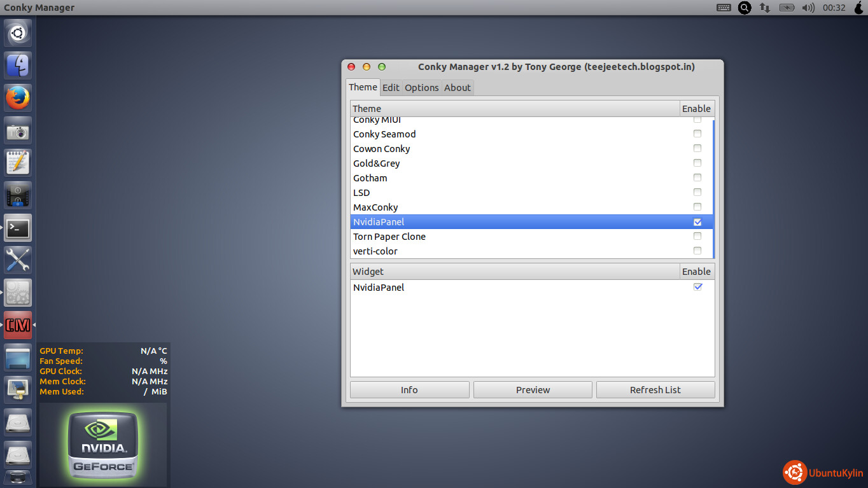The height and width of the screenshot is (488, 868).
Task: Open Ubuntu Dash home button
Action: click(18, 33)
